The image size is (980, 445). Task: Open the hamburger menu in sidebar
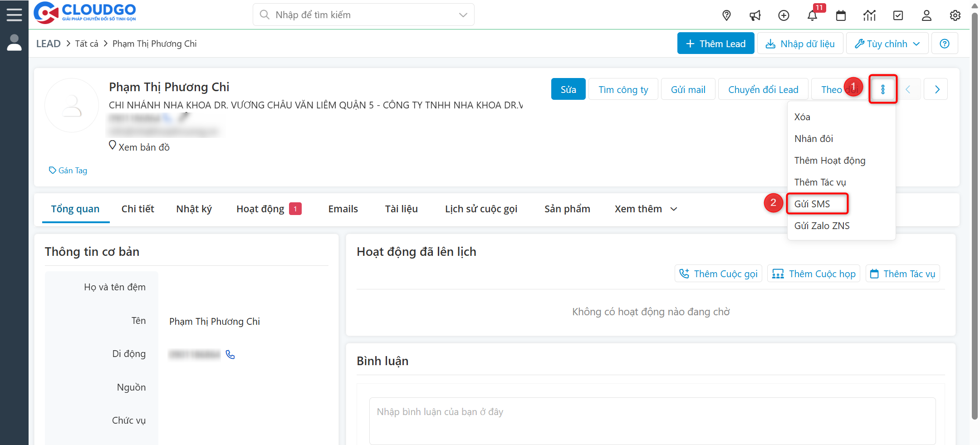(14, 15)
